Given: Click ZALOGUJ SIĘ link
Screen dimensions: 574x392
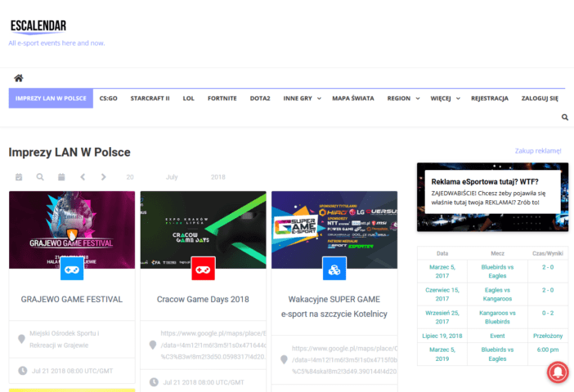Looking at the screenshot, I should click(x=540, y=98).
